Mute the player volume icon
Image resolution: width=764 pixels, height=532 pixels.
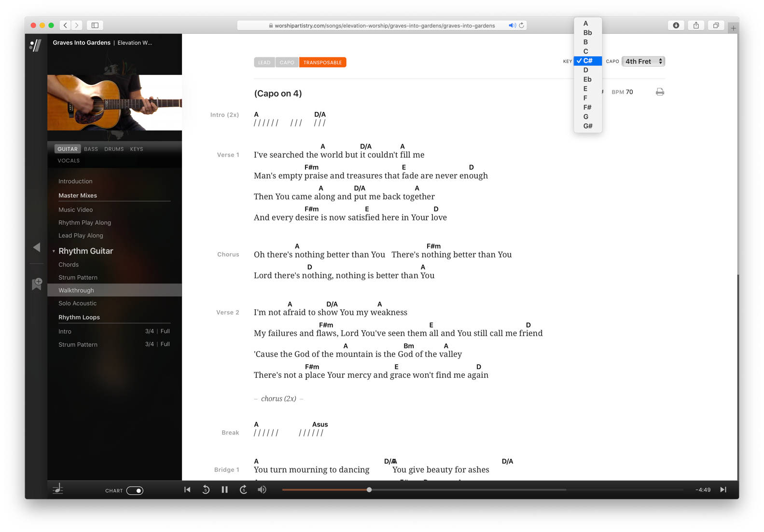click(262, 490)
